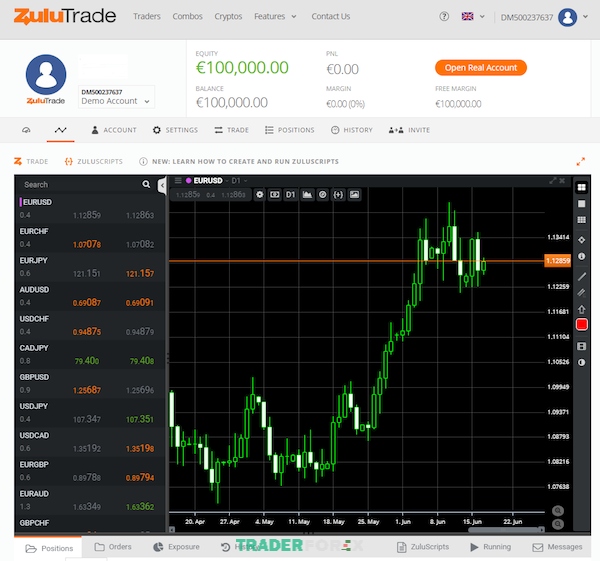Screen dimensions: 600x561
Task: Click the search magnifier in symbol list
Action: pyautogui.click(x=146, y=184)
